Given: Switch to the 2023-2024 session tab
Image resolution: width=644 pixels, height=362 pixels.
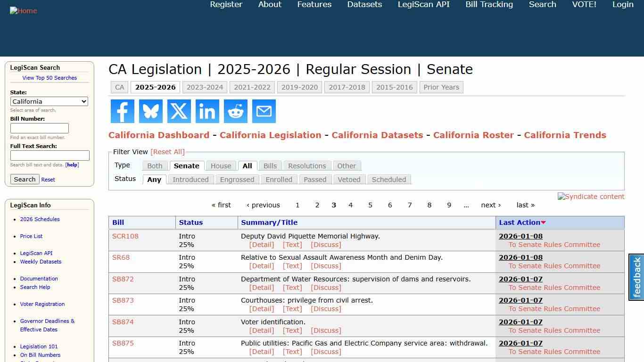Looking at the screenshot, I should click(x=205, y=87).
